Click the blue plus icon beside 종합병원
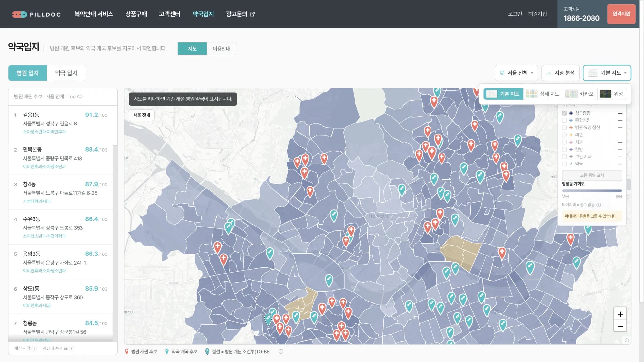This screenshot has height=362, width=644. (571, 120)
